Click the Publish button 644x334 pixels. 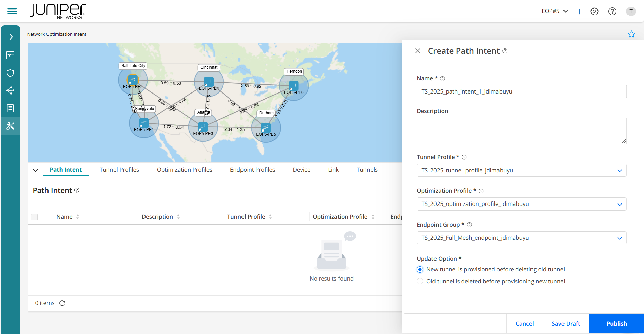click(x=616, y=324)
